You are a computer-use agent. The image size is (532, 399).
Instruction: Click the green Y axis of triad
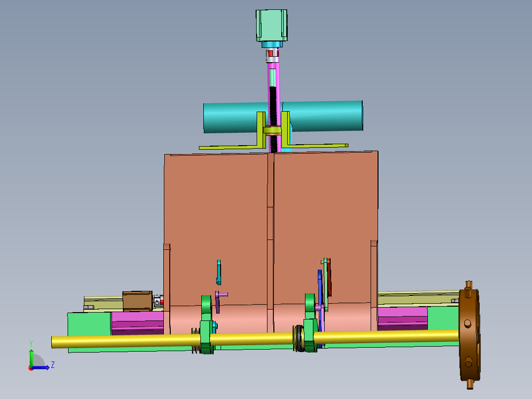click(x=31, y=357)
